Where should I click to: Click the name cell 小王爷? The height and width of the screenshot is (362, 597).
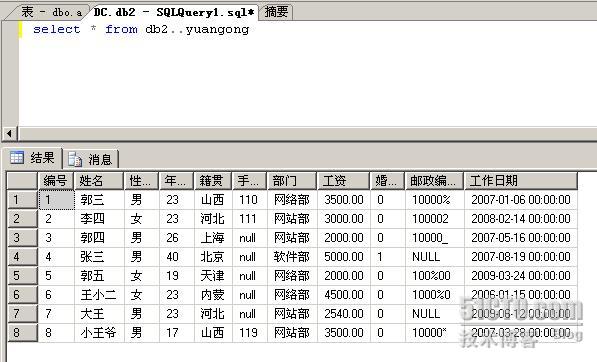pos(99,333)
